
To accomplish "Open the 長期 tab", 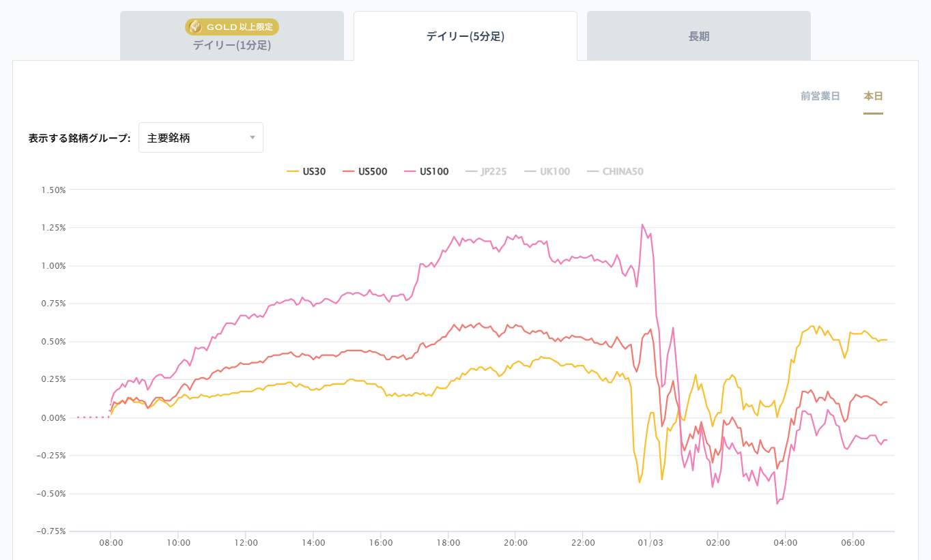I will (x=698, y=34).
